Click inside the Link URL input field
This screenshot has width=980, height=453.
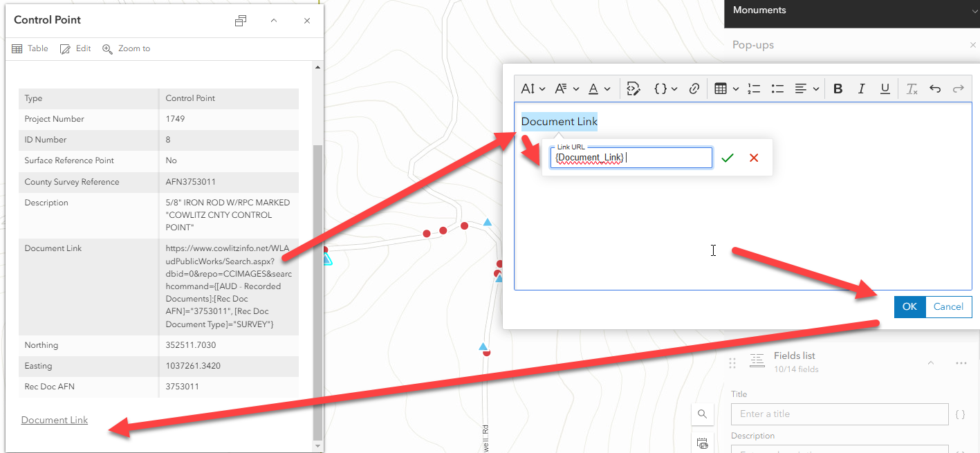point(631,157)
